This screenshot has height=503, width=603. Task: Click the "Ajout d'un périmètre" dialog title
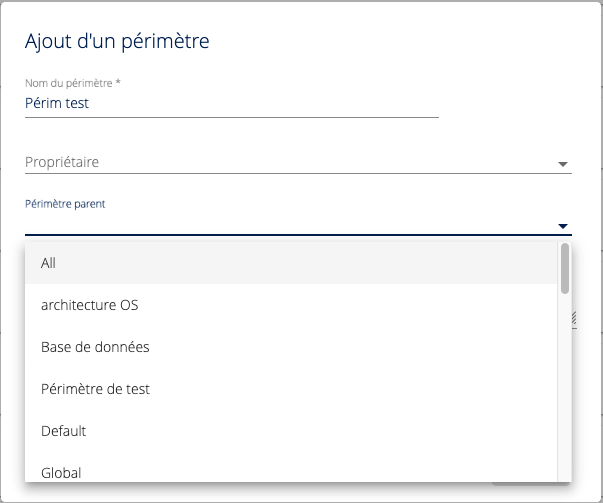(x=117, y=41)
